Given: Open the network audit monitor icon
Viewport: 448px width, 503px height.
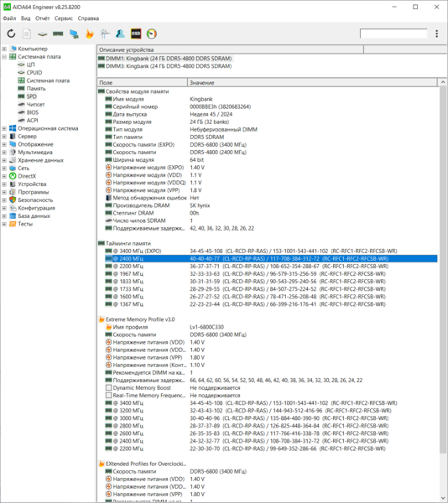Looking at the screenshot, I should [74, 34].
